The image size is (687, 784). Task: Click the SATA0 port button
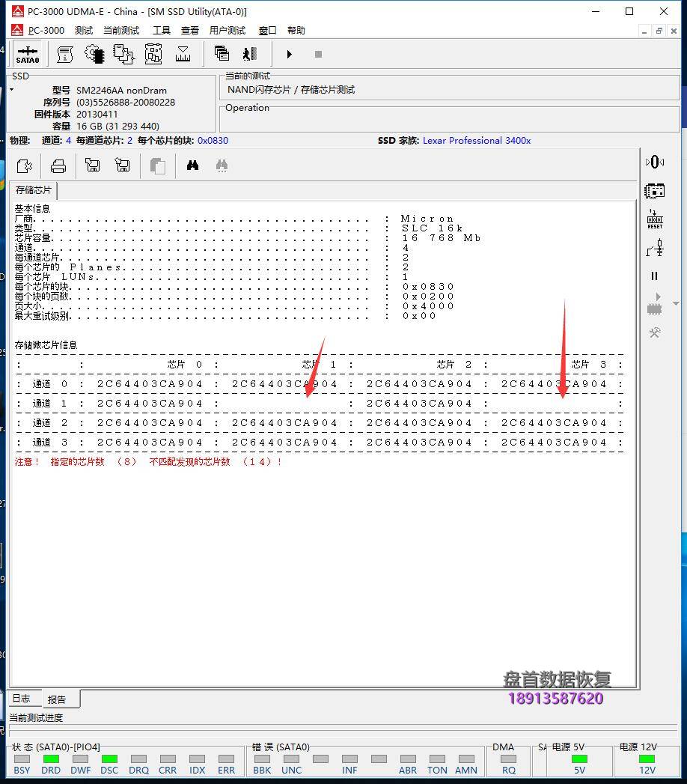28,54
